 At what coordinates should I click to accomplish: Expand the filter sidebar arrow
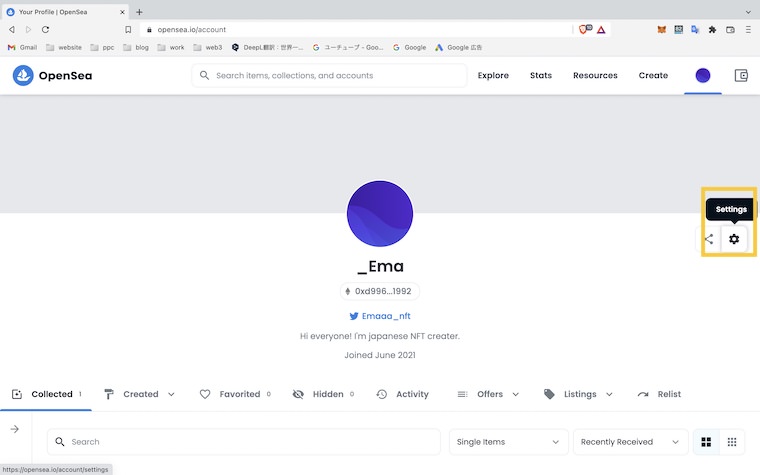coord(15,429)
